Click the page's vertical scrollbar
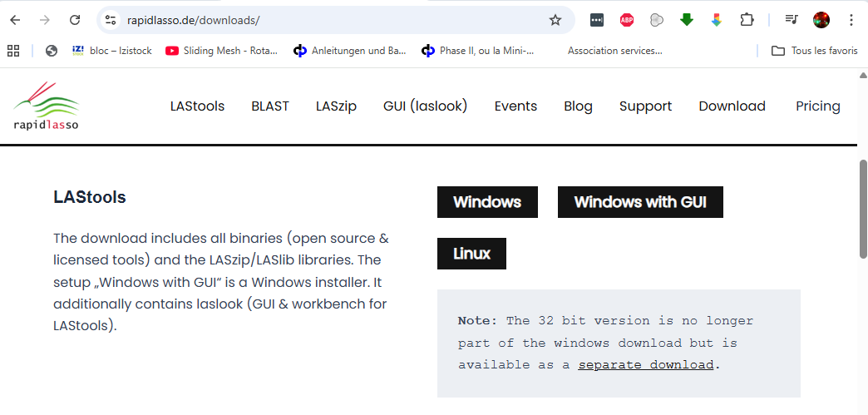 tap(862, 208)
